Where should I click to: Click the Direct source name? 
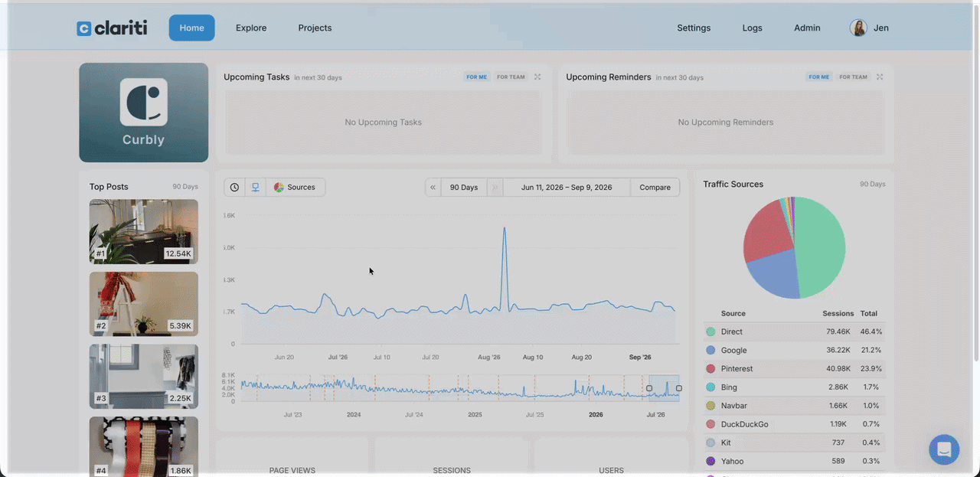[732, 332]
